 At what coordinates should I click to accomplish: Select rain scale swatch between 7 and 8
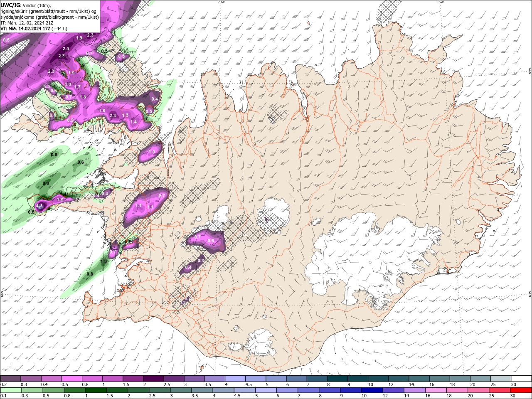308,390
